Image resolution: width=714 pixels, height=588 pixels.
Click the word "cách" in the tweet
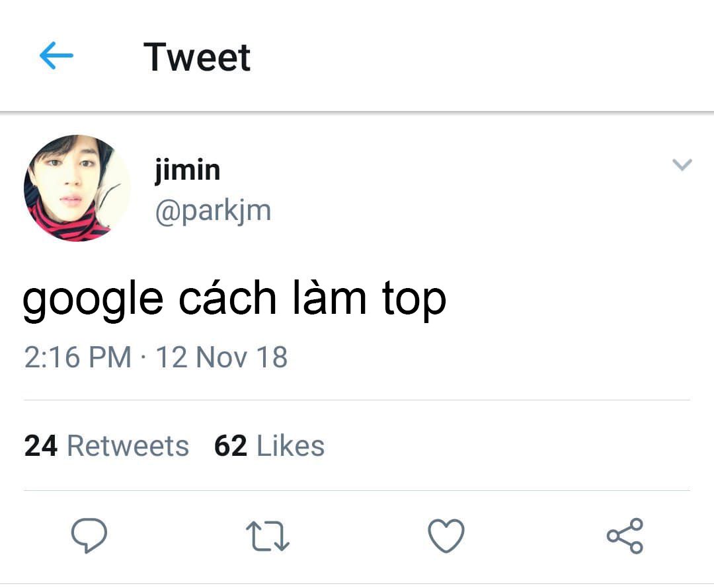point(227,299)
